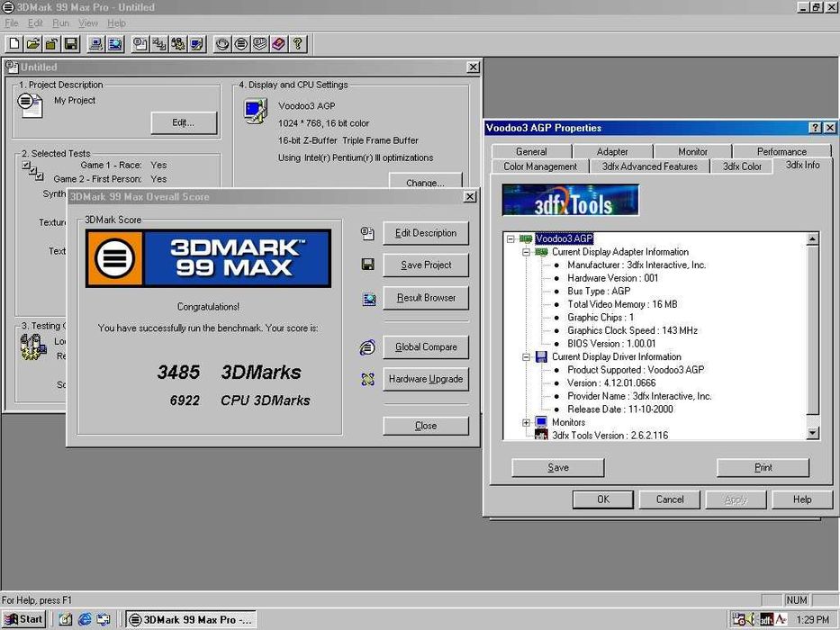Click the 3dfx Tools banner image

[571, 200]
